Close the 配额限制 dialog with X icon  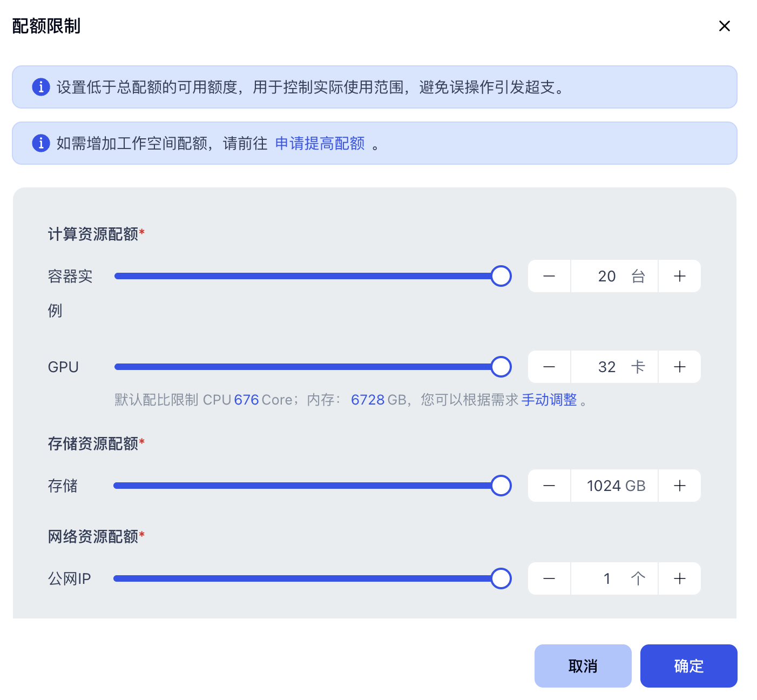(x=725, y=26)
